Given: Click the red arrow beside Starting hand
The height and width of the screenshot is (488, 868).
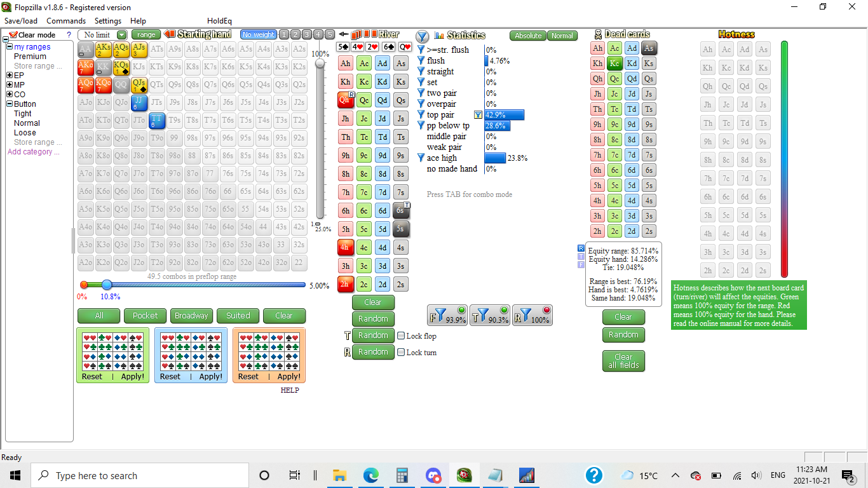Looking at the screenshot, I should tap(170, 34).
